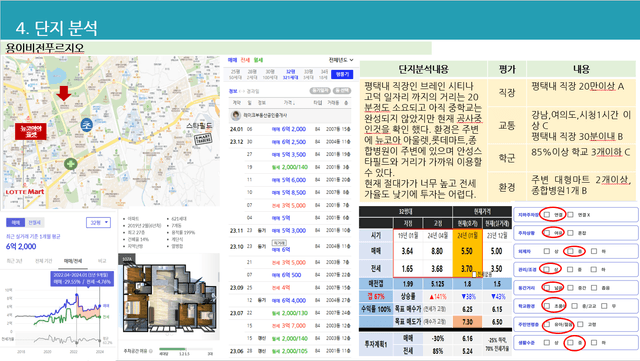Click the blue elementary school map marker
Viewport: 640px width, 361px height.
pyautogui.click(x=87, y=125)
